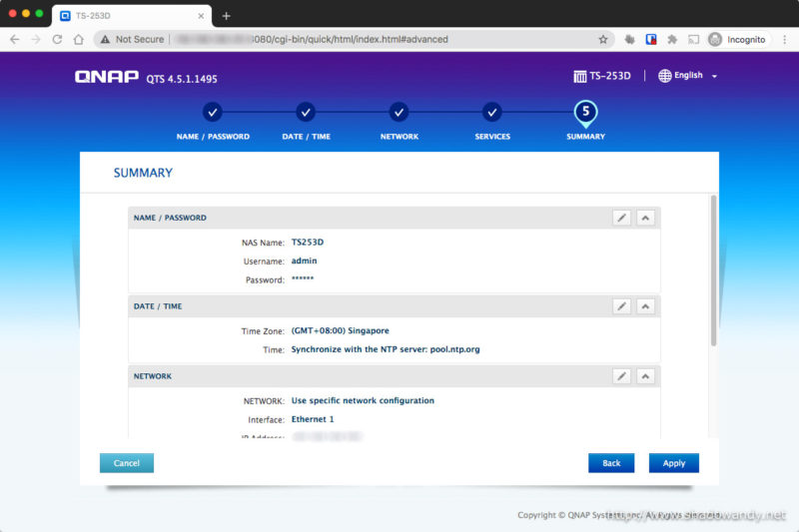Click the pencil edit icon for Date / Time
799x532 pixels.
click(x=621, y=306)
